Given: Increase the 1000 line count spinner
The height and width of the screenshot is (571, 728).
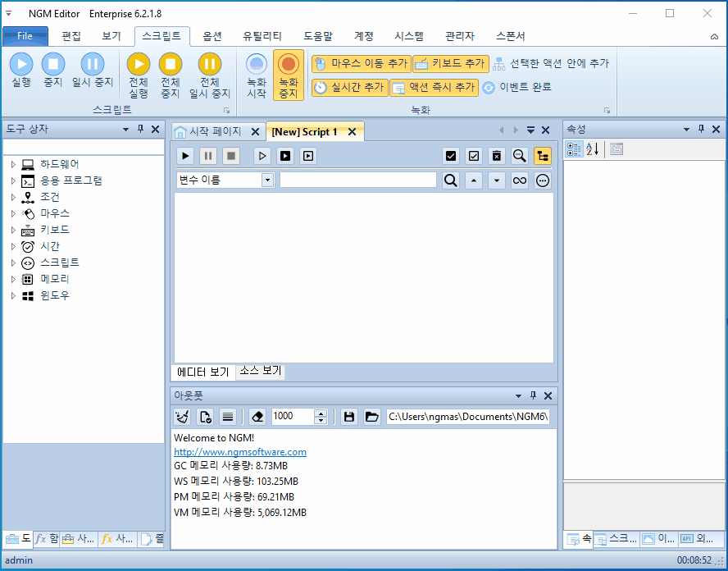Looking at the screenshot, I should pos(321,413).
